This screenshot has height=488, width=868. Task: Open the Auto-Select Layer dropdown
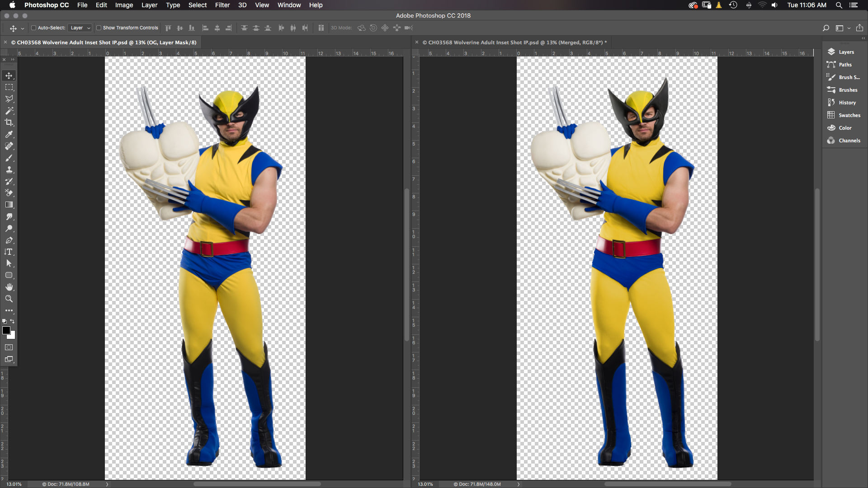(x=80, y=28)
